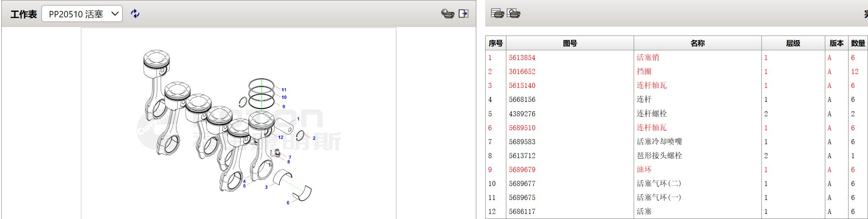Screen dimensions: 868x219
Task: Print the parts list table
Action: [497, 13]
